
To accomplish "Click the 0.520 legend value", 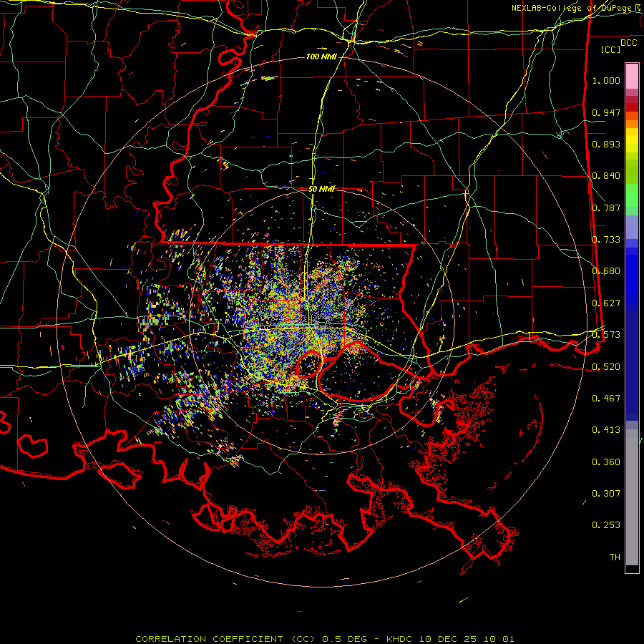I will (x=606, y=367).
